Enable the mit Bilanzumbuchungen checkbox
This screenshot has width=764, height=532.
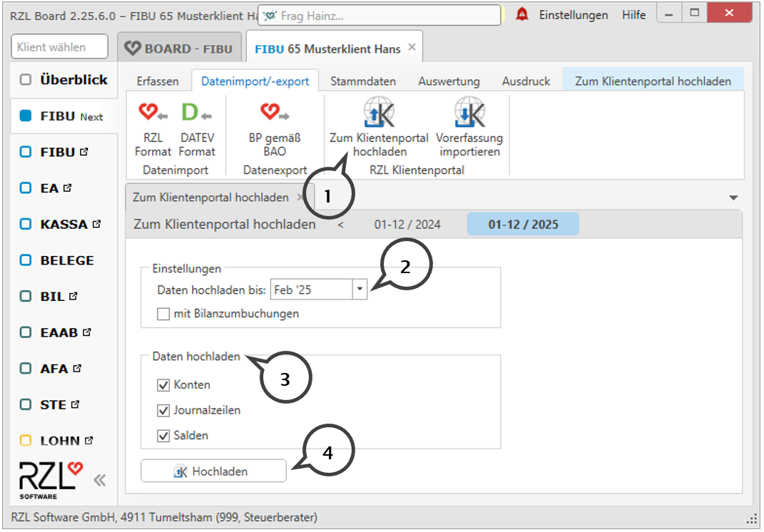(x=163, y=313)
